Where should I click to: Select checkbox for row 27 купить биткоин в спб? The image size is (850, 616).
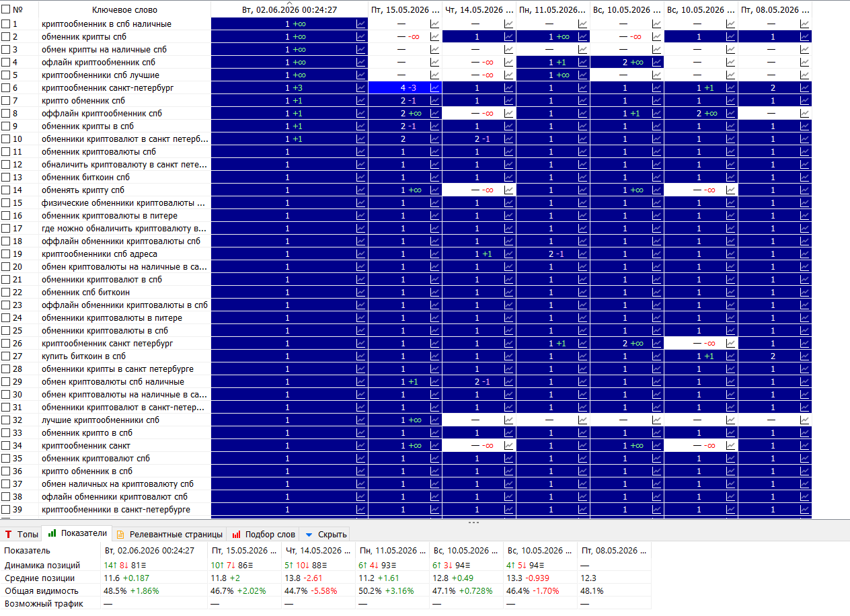(x=6, y=356)
